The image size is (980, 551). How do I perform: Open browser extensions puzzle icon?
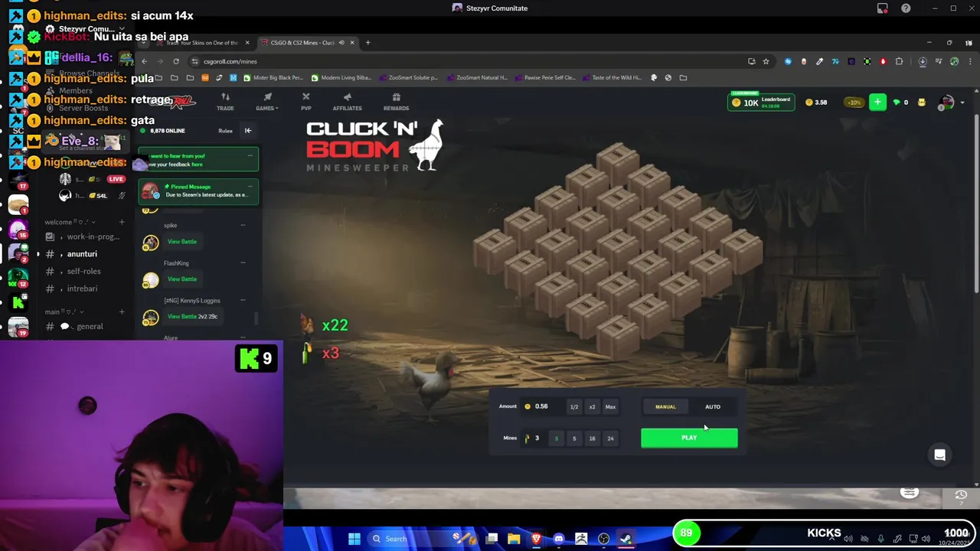point(899,61)
